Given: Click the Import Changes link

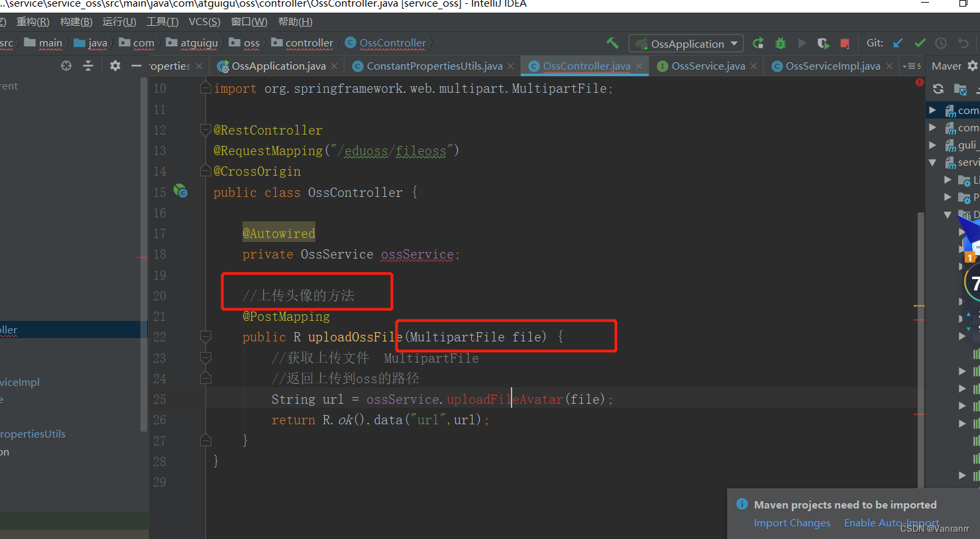Looking at the screenshot, I should click(792, 523).
